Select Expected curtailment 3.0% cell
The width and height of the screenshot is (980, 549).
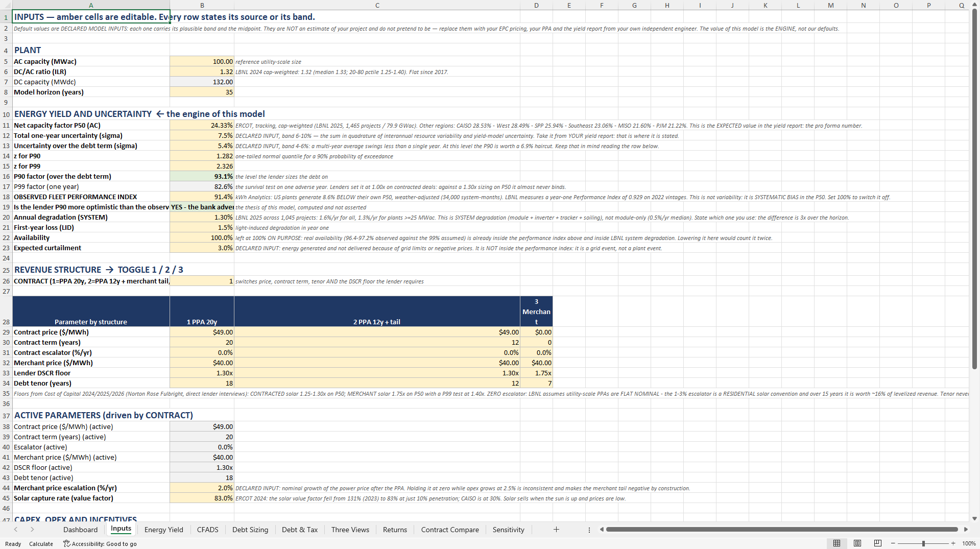click(x=202, y=248)
